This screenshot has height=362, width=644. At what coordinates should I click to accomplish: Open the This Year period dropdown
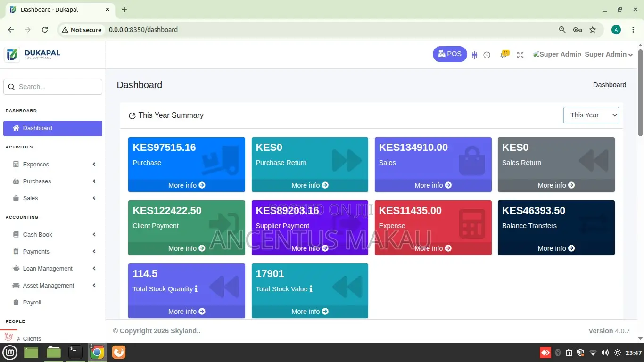[x=591, y=115]
